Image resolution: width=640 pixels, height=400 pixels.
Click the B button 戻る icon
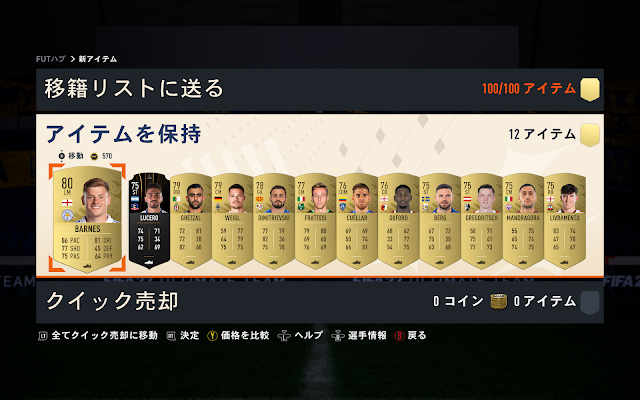pos(399,336)
